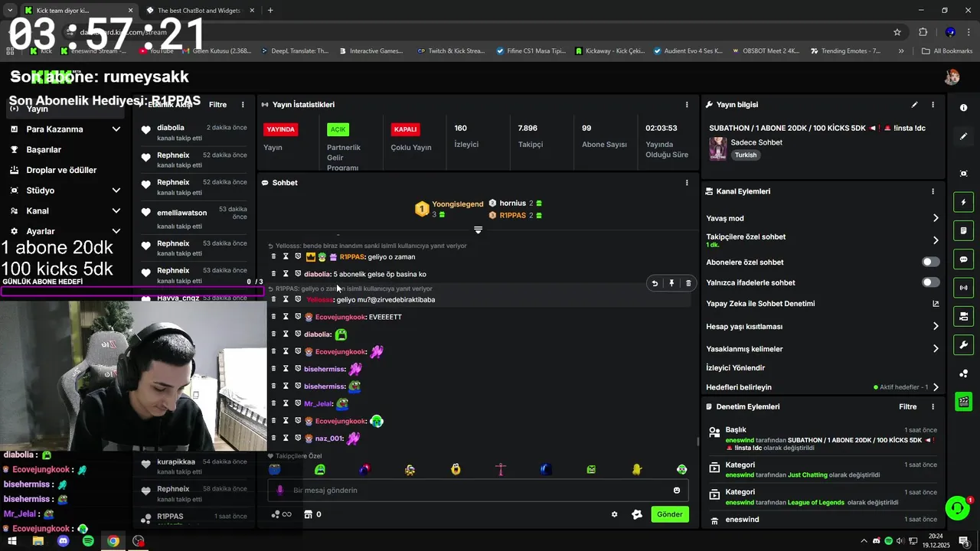Click the Just Chatting category link

pyautogui.click(x=808, y=475)
